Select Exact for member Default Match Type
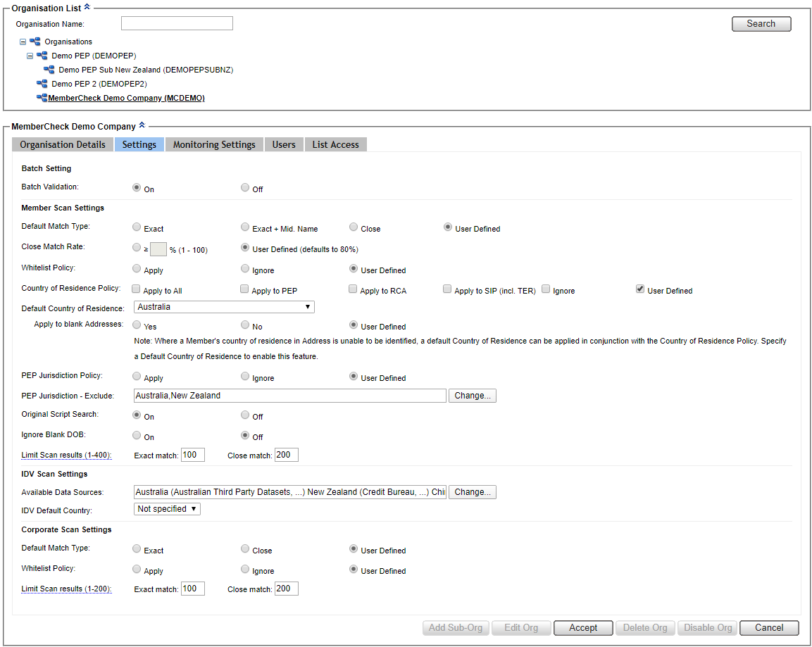 click(137, 227)
